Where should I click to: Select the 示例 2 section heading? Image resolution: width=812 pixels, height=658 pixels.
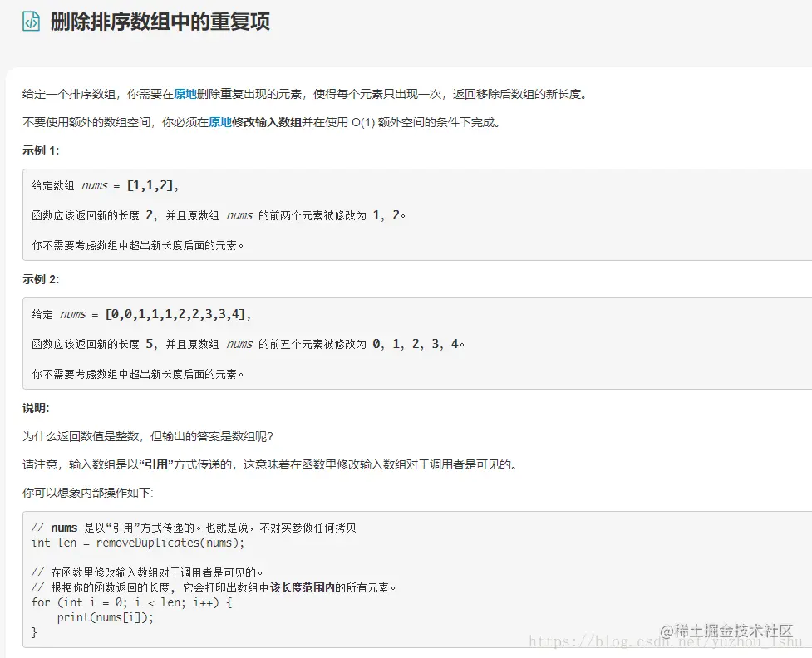pos(35,280)
